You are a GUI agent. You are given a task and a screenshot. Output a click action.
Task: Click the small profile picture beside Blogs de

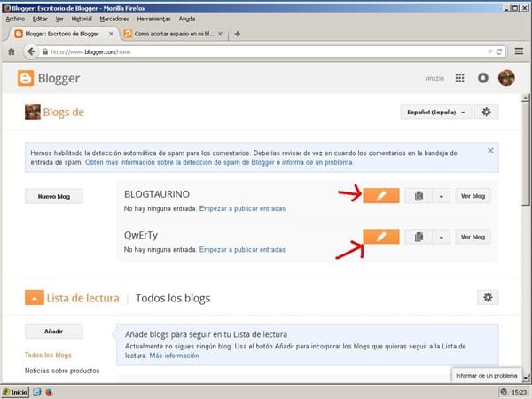click(33, 112)
